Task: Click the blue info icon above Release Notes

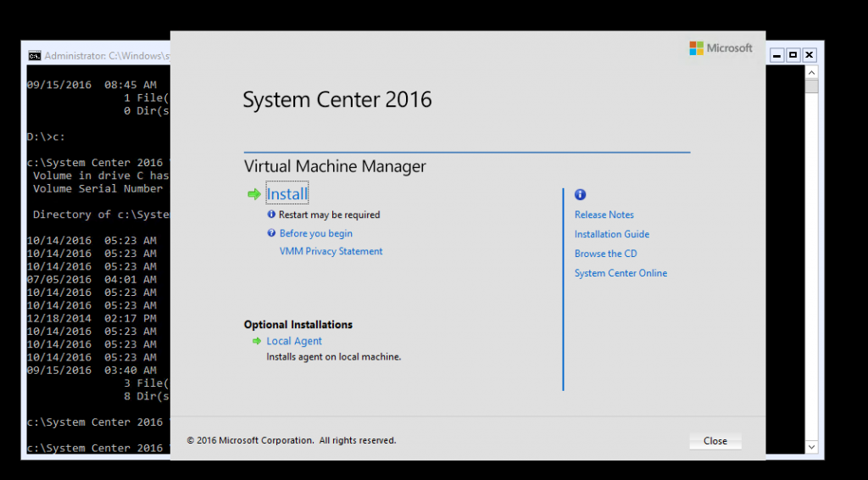Action: click(580, 194)
